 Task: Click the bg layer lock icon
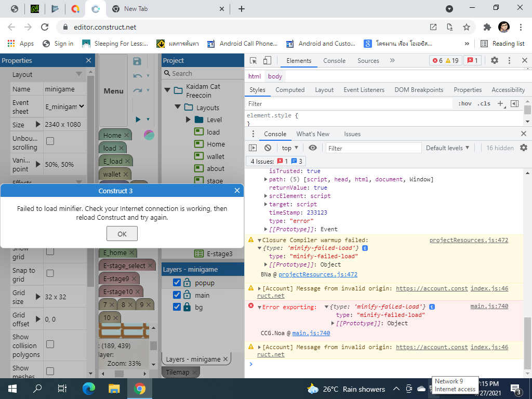pyautogui.click(x=187, y=307)
